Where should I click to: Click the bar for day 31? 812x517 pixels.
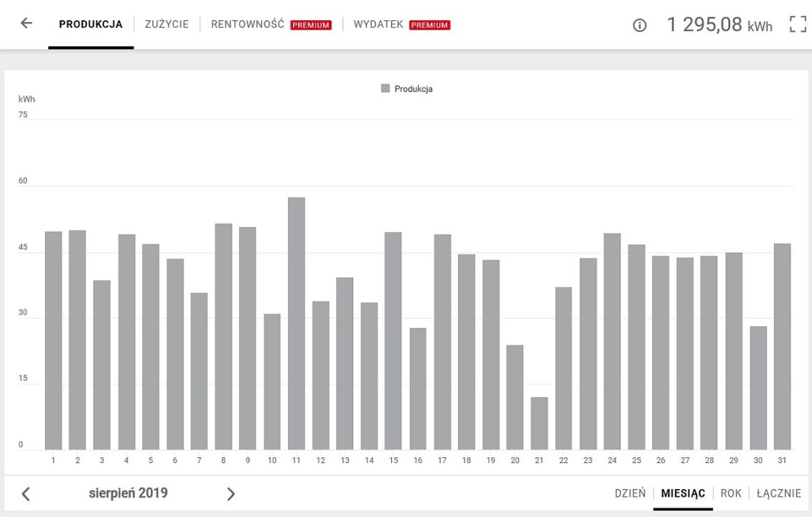pyautogui.click(x=783, y=347)
